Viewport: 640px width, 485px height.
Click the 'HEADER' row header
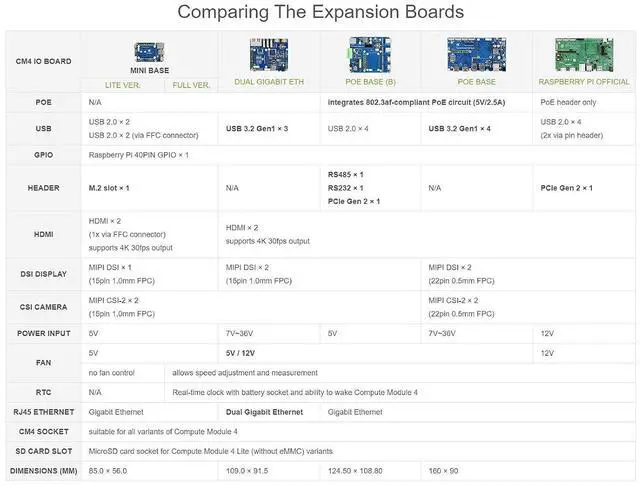coord(43,188)
